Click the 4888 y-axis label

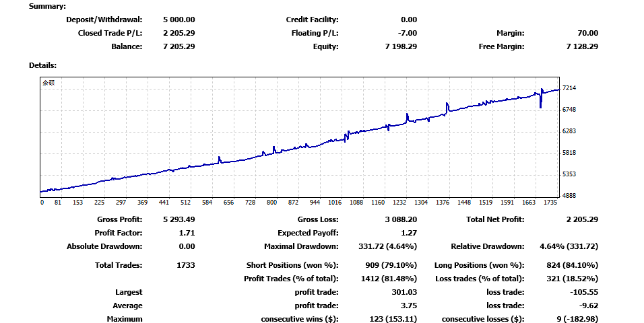[569, 196]
